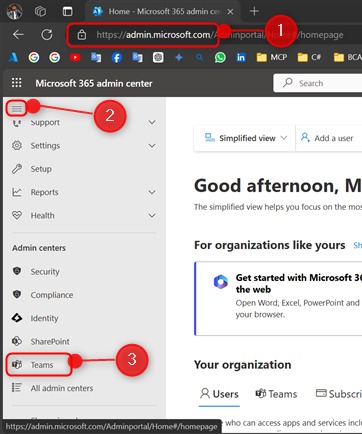The height and width of the screenshot is (434, 362).
Task: Open Setup in the left navigation
Action: pyautogui.click(x=84, y=169)
